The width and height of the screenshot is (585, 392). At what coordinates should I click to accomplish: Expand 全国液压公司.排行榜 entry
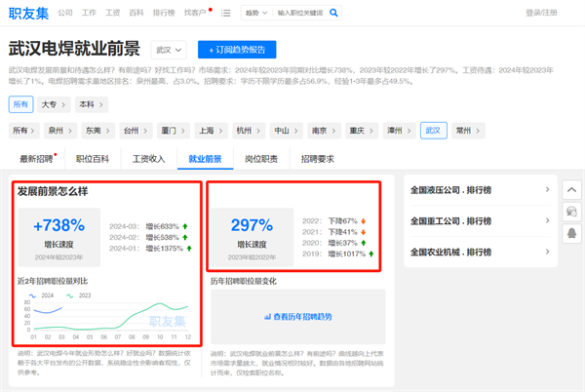coord(481,190)
